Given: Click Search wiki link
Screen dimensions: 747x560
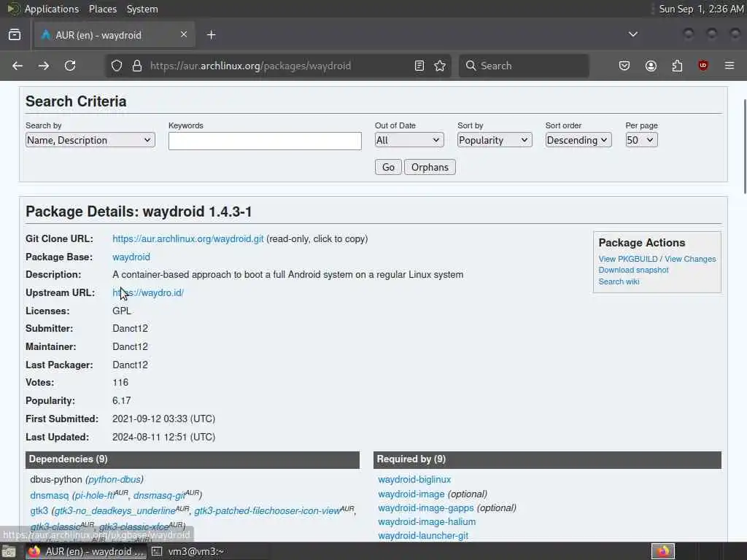Looking at the screenshot, I should pos(619,281).
